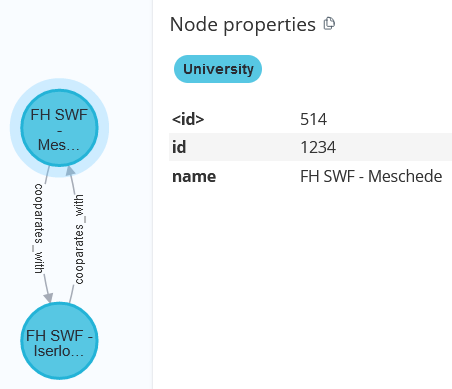Click the Node properties heading

coord(243,24)
